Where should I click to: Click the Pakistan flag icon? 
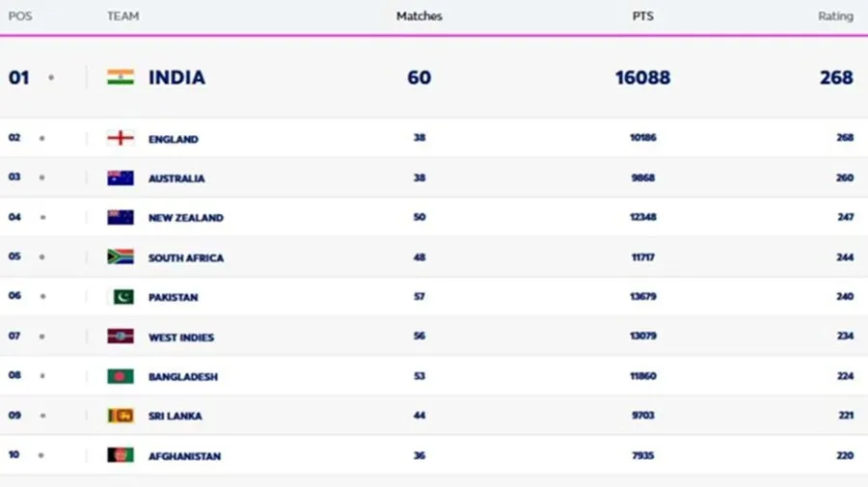pos(121,297)
